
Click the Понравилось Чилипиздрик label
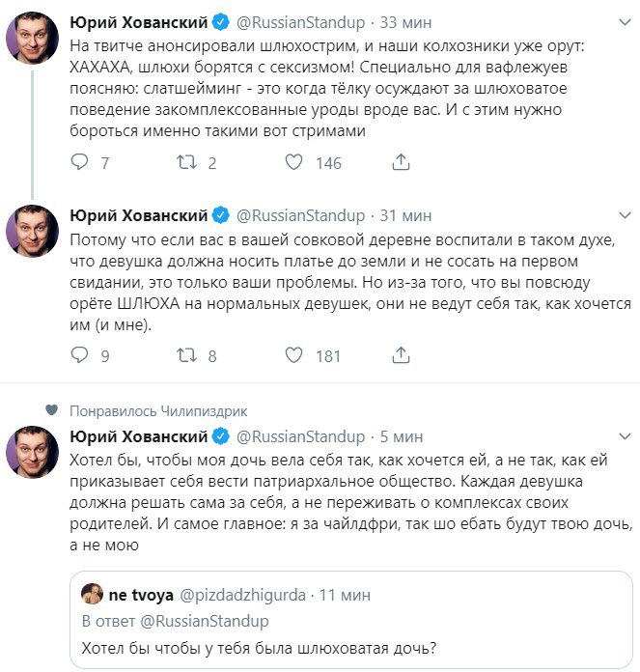click(158, 411)
